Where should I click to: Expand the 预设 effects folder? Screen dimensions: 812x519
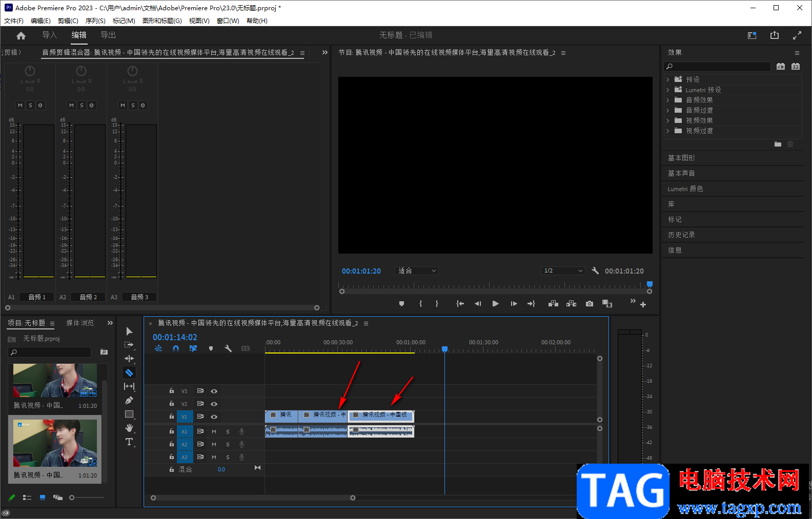(x=667, y=79)
